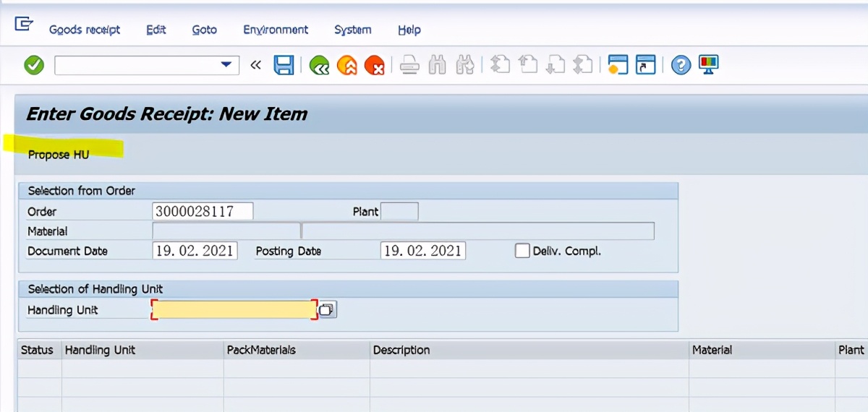The width and height of the screenshot is (868, 412).
Task: Open the Help question mark icon
Action: click(x=681, y=66)
